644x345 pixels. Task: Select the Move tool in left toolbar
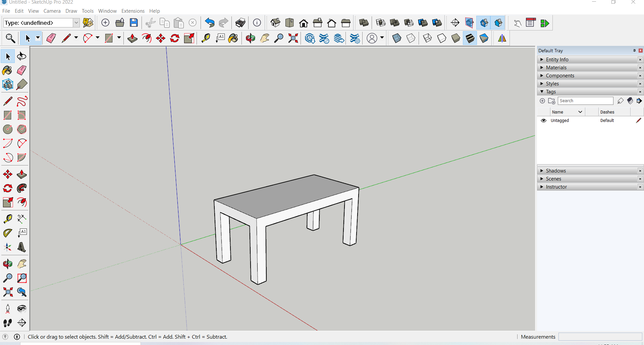tap(7, 174)
